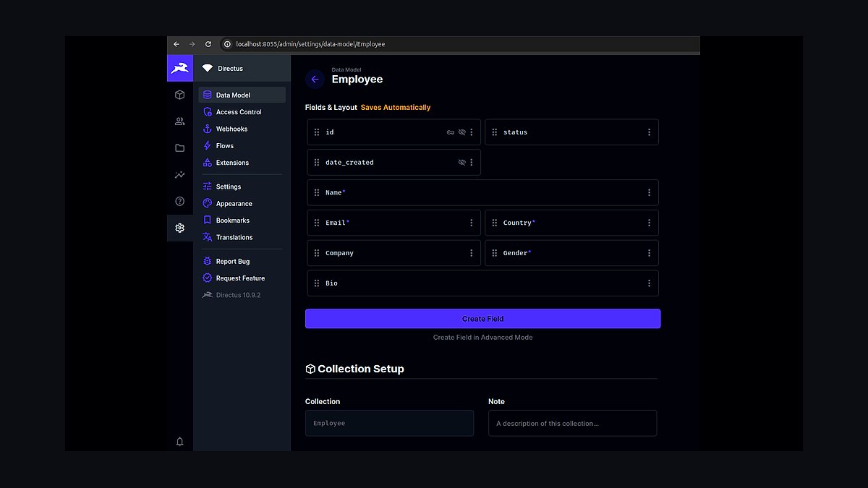
Task: Click the Collection Setup heading
Action: tap(361, 369)
